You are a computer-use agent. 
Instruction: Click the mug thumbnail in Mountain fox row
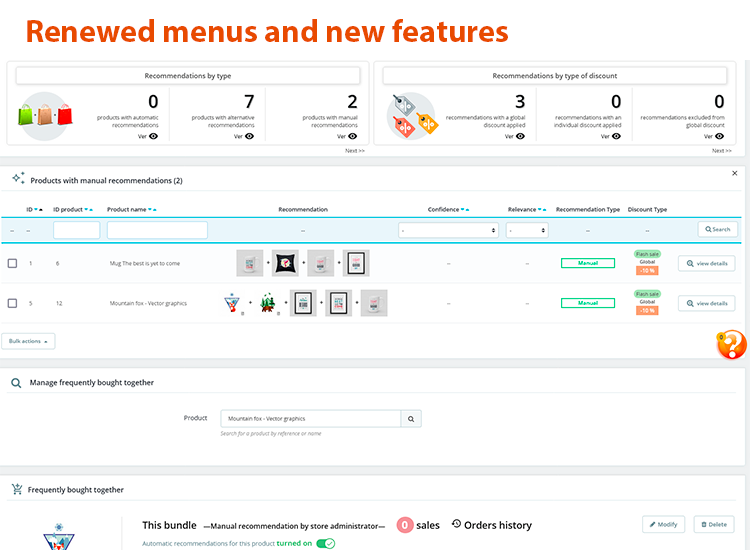pos(374,303)
